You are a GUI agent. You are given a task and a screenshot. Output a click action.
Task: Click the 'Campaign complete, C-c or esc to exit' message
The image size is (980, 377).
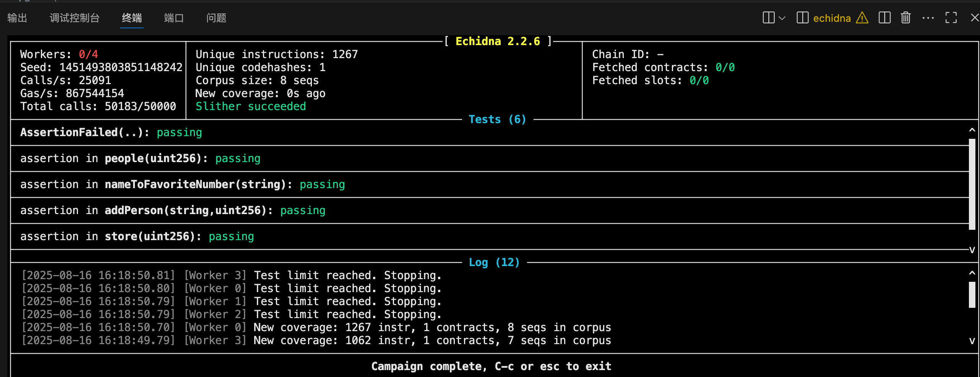click(491, 366)
